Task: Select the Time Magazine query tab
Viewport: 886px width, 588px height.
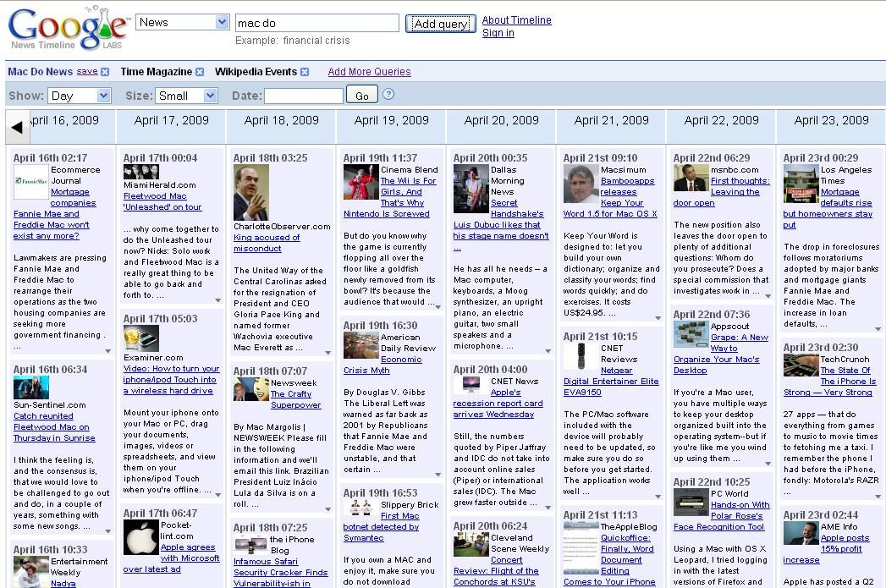Action: [156, 72]
